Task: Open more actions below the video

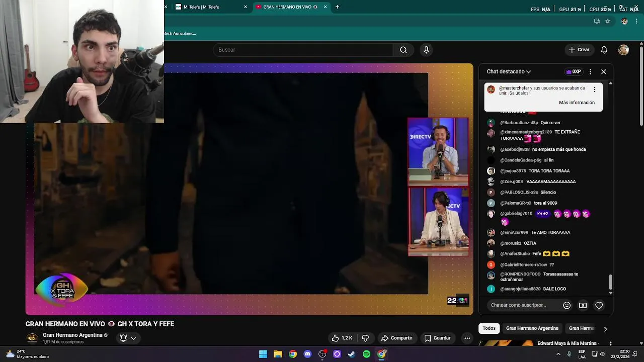Action: click(467, 338)
